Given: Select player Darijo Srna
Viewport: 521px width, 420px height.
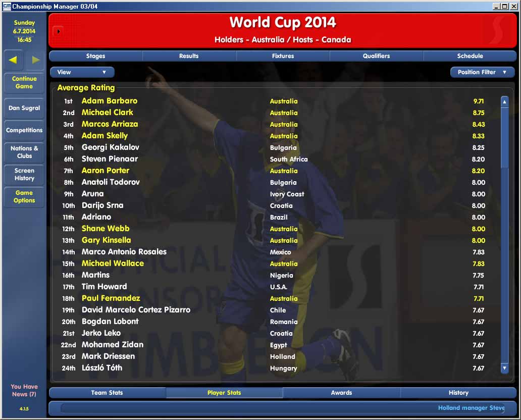Looking at the screenshot, I should pos(102,205).
